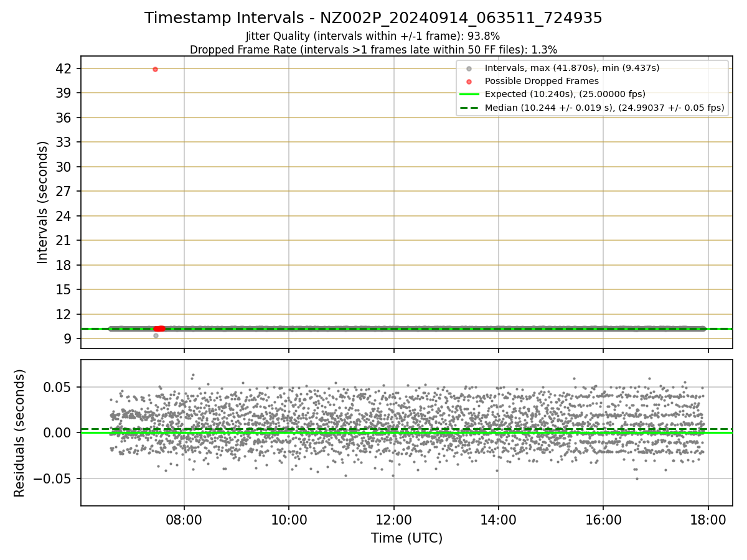The width and height of the screenshot is (747, 560).
Task: Click legend entry 'Expected (10.240s), (25.00000 fps)'
Action: click(x=565, y=94)
